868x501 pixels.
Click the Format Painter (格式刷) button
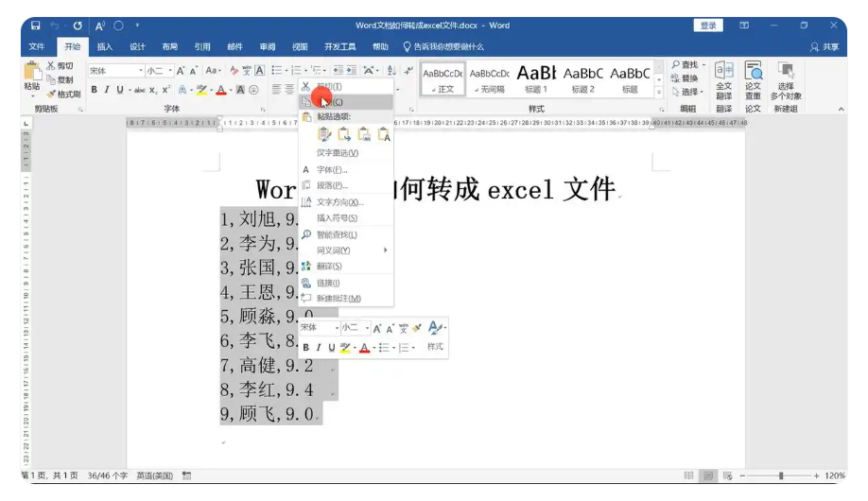(63, 94)
